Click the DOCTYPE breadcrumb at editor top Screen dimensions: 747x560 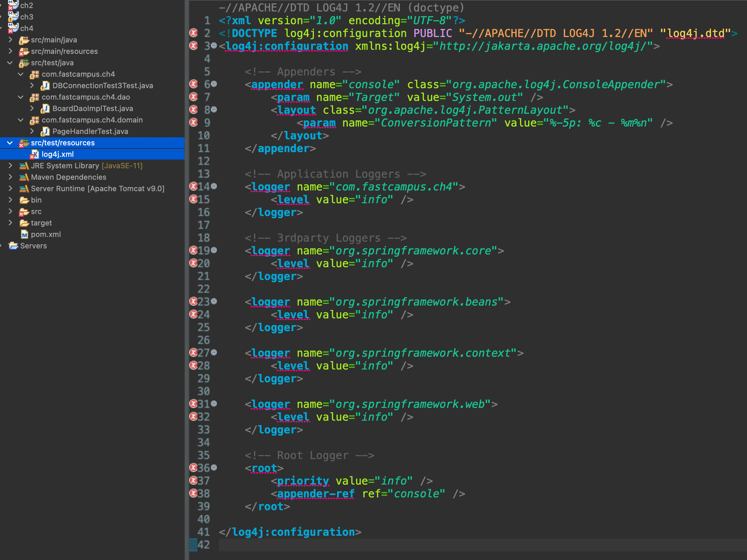click(342, 7)
